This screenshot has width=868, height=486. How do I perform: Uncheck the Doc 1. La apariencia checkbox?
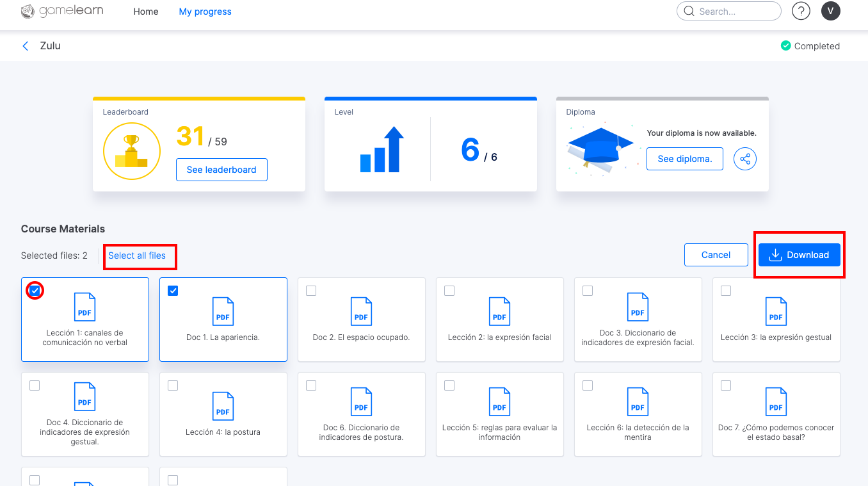click(173, 291)
